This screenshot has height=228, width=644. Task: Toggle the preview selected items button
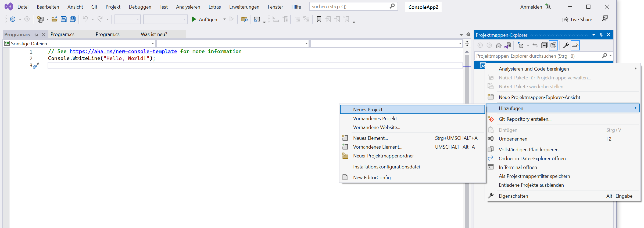tap(575, 45)
